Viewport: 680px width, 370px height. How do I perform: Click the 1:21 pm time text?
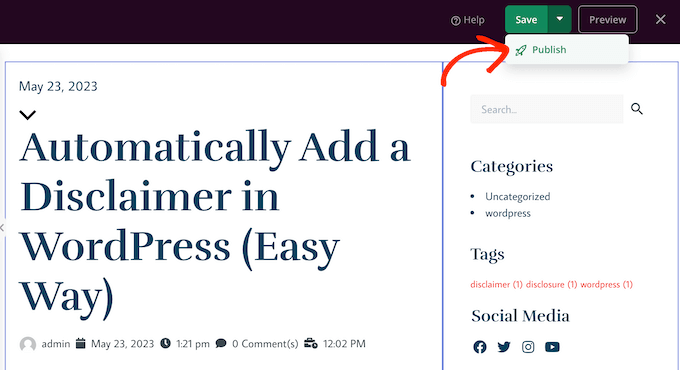[x=193, y=344]
